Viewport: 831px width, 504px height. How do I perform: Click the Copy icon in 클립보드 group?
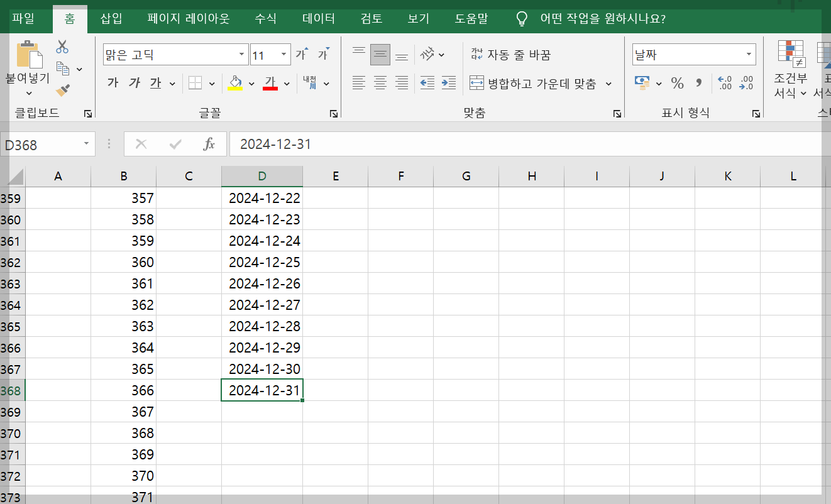[62, 67]
